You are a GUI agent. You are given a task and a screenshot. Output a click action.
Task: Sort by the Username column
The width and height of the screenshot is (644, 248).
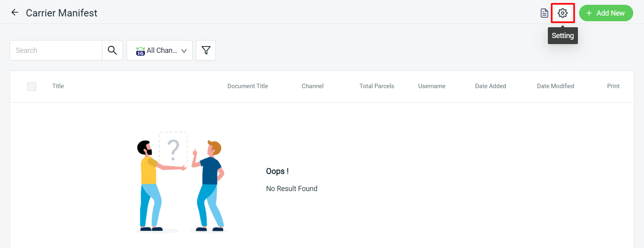pyautogui.click(x=432, y=86)
